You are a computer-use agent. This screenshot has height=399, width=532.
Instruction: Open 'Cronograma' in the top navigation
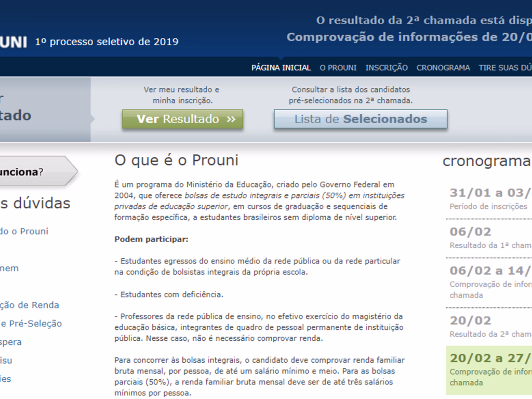tap(443, 68)
